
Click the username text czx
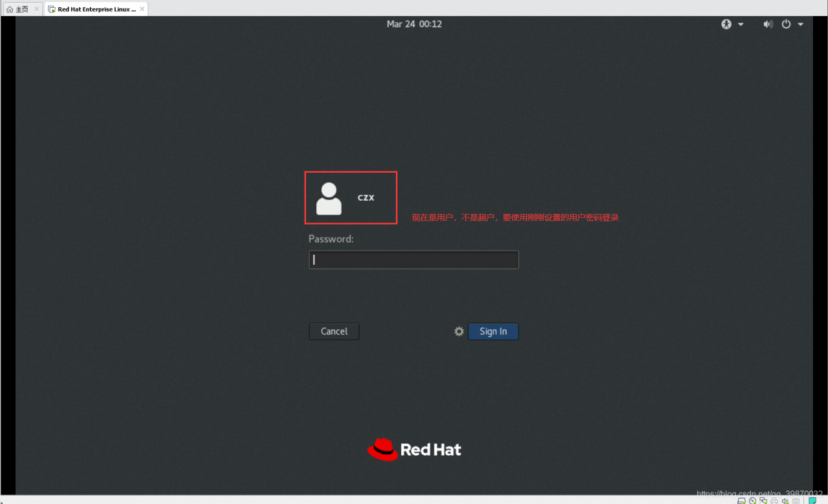click(x=366, y=197)
